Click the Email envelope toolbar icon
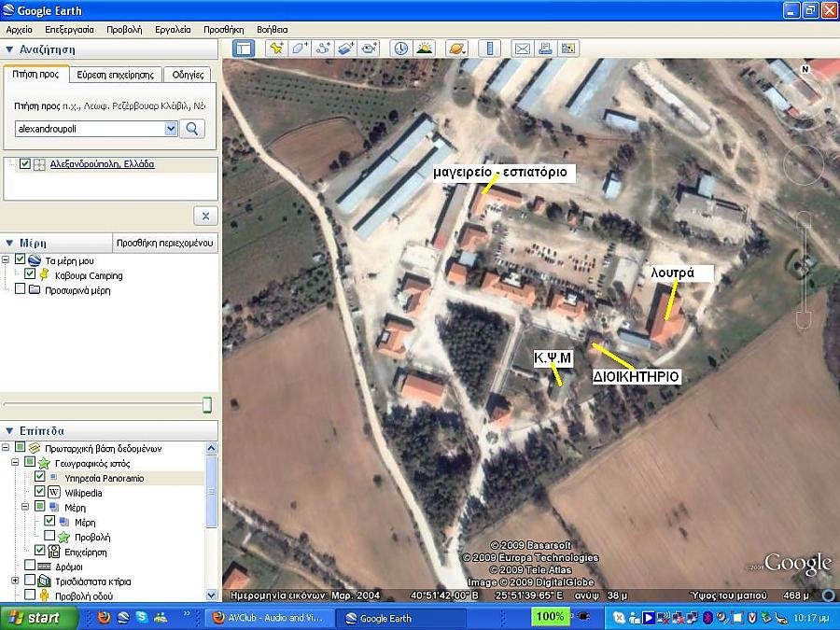 tap(522, 49)
